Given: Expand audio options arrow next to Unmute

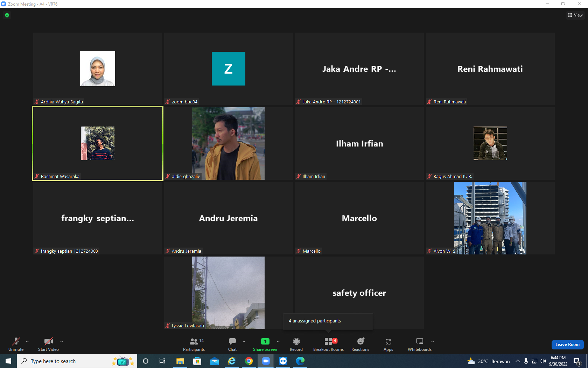Looking at the screenshot, I should (27, 341).
